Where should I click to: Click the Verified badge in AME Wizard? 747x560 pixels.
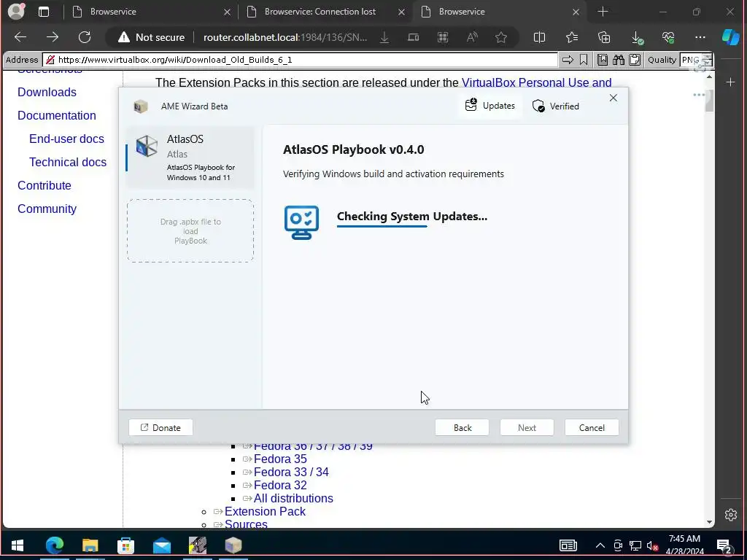pos(555,106)
